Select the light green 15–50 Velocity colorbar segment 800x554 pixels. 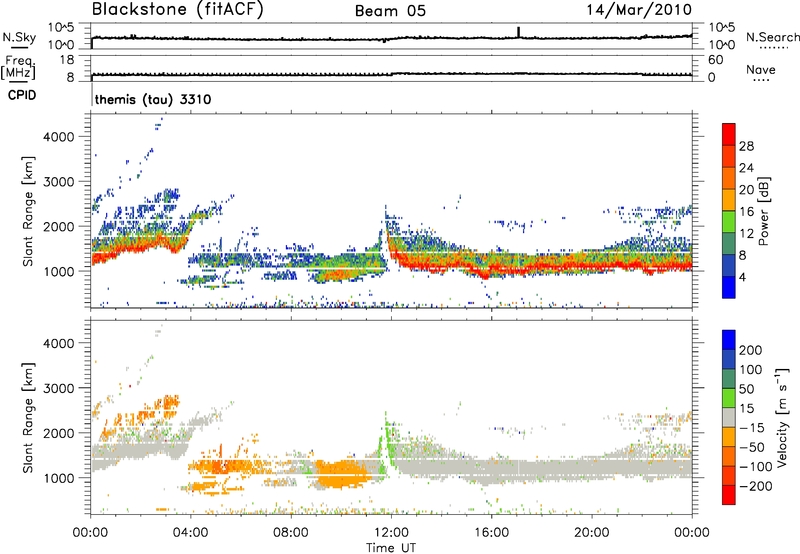729,398
